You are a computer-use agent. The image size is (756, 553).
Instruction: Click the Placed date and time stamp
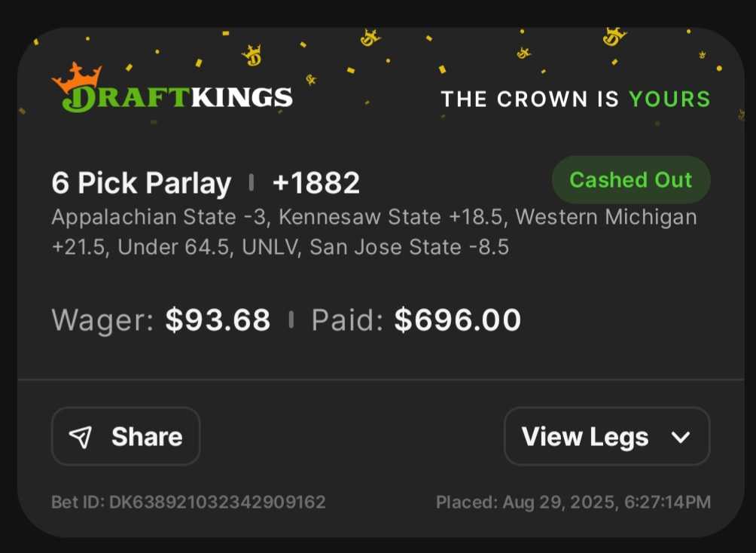point(573,502)
